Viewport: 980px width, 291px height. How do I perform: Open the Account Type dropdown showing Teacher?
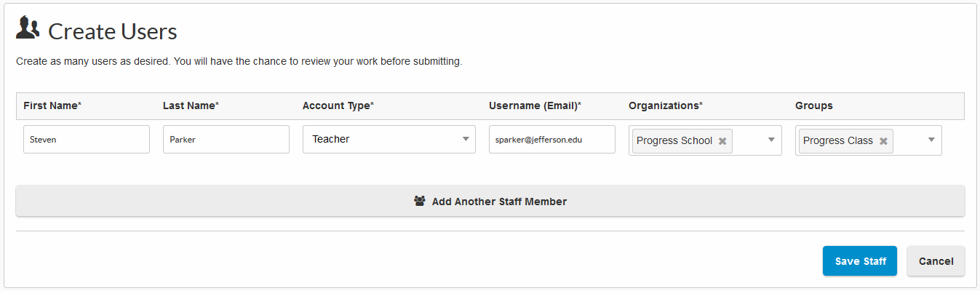tap(389, 139)
